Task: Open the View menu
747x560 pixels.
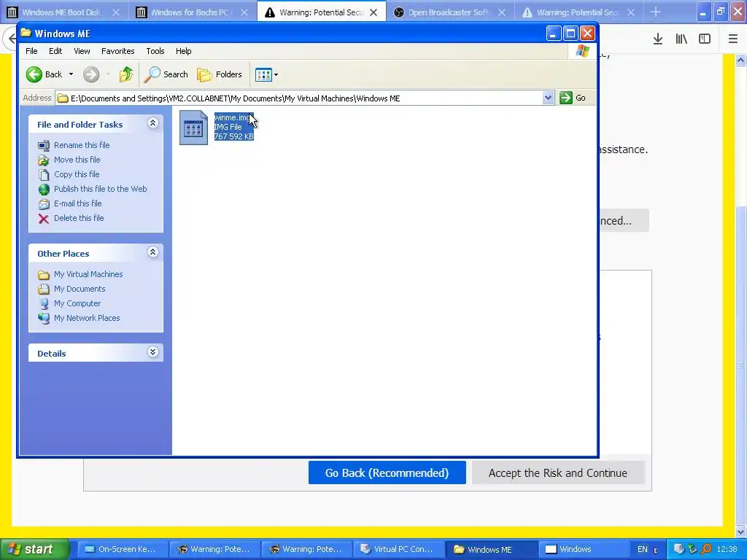Action: pyautogui.click(x=82, y=51)
